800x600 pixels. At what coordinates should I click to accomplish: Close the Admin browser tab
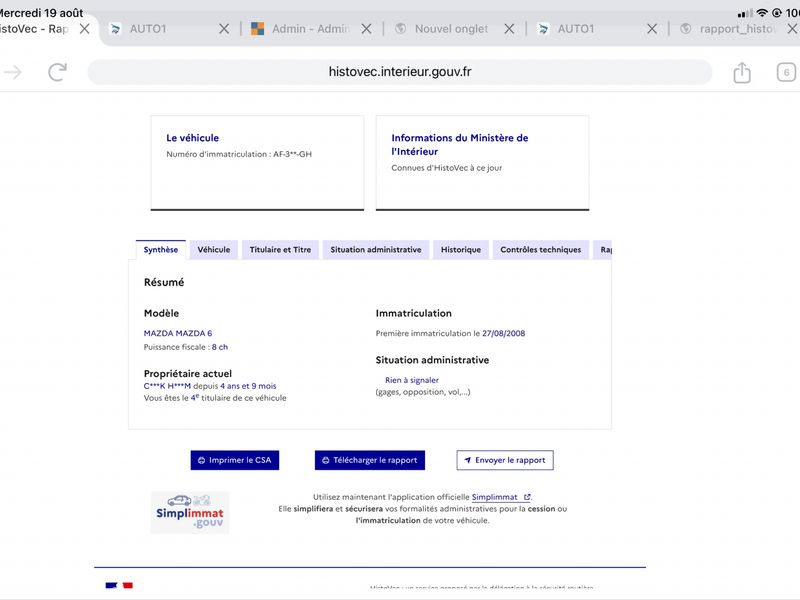pos(366,29)
